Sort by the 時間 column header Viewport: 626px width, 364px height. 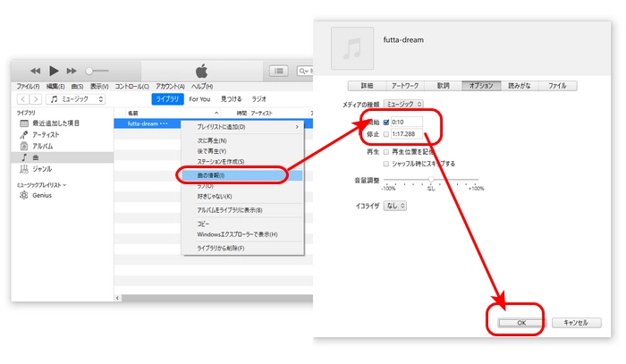tap(241, 114)
